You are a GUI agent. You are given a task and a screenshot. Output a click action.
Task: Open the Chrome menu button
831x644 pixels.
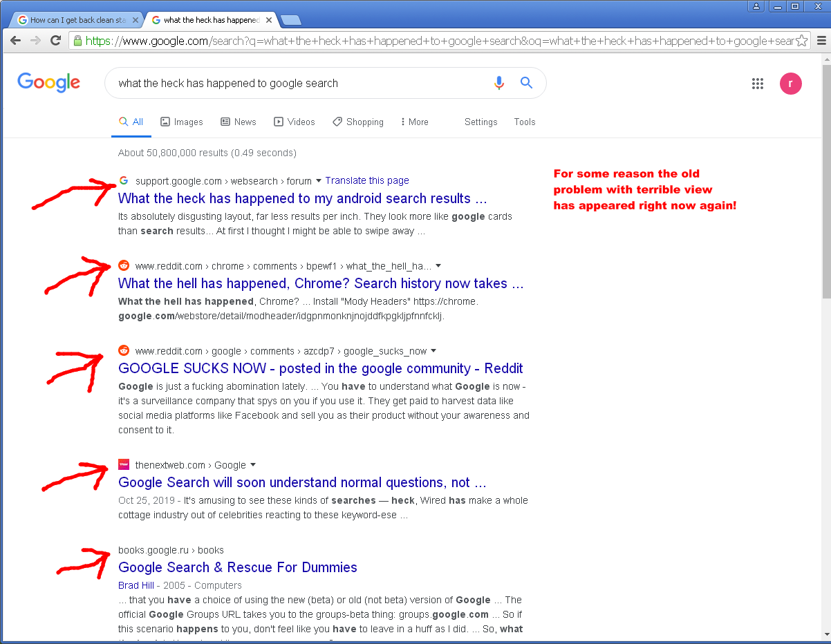pos(821,41)
